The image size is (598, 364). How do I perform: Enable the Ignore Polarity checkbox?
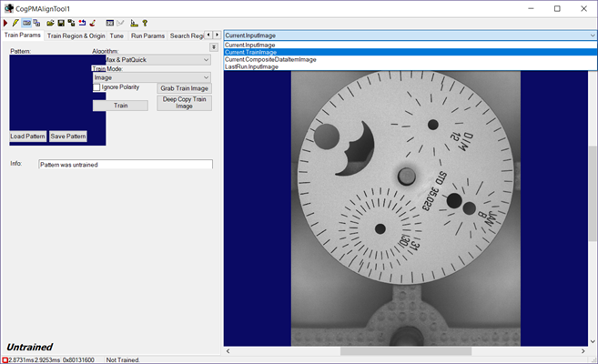[x=97, y=87]
